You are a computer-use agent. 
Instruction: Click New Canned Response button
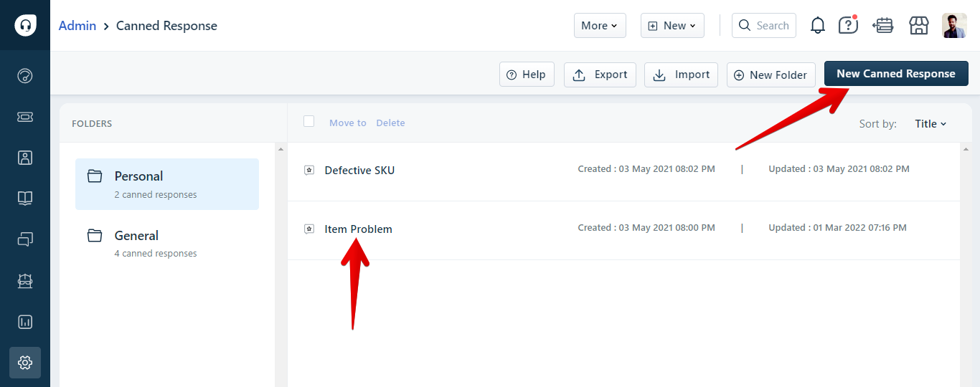point(896,74)
